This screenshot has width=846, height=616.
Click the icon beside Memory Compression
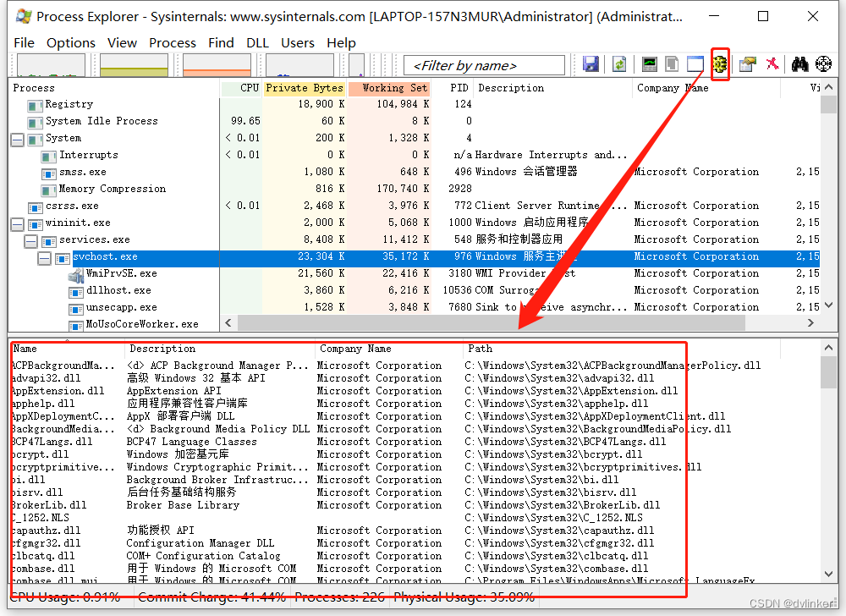coord(49,190)
